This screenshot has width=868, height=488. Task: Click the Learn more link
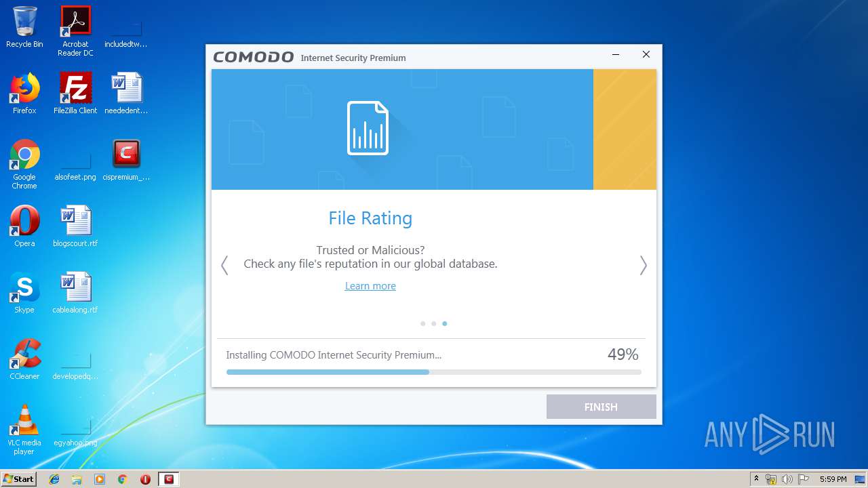point(370,286)
